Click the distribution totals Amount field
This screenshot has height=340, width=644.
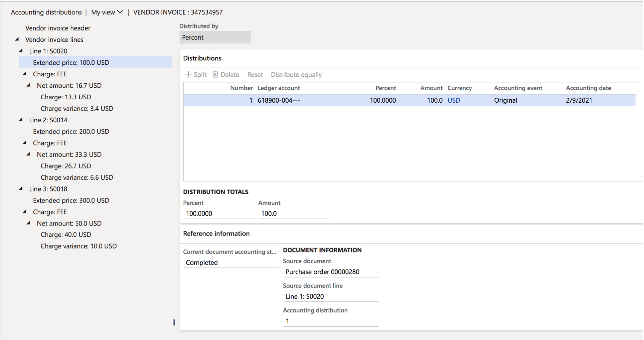click(x=294, y=213)
